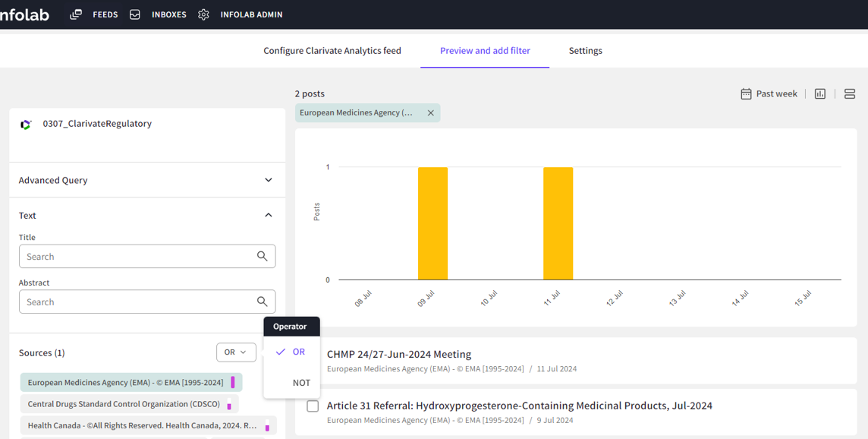
Task: Select the OR operator option
Action: tap(298, 352)
